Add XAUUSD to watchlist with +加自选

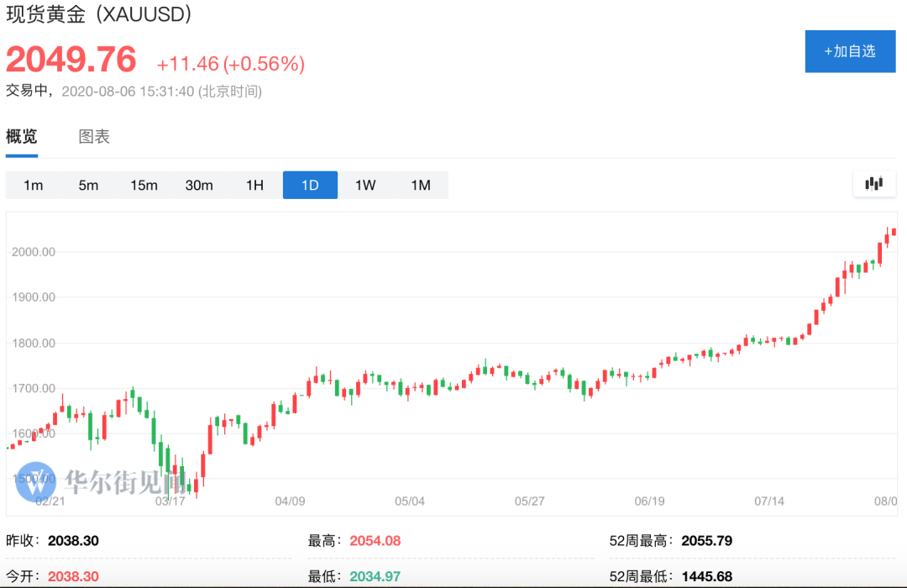point(850,51)
